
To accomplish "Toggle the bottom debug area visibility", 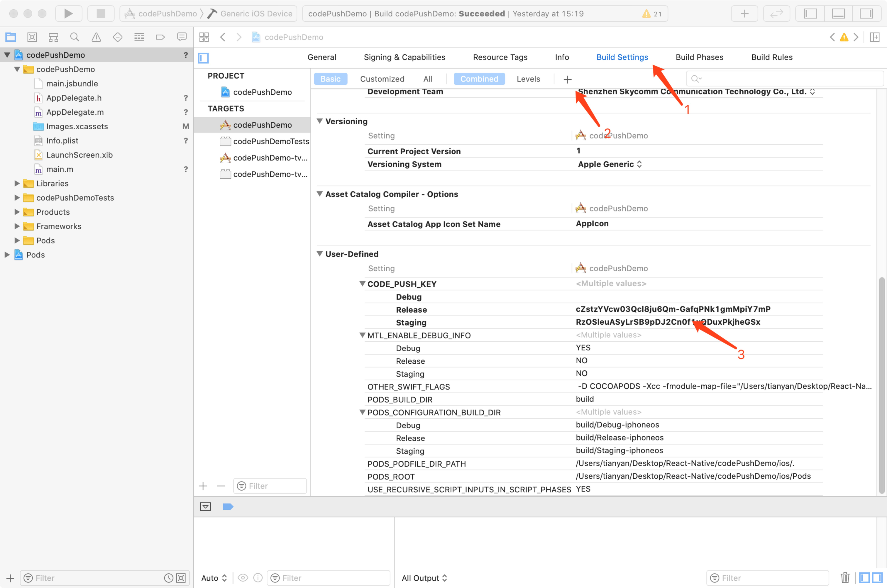I will click(x=838, y=13).
